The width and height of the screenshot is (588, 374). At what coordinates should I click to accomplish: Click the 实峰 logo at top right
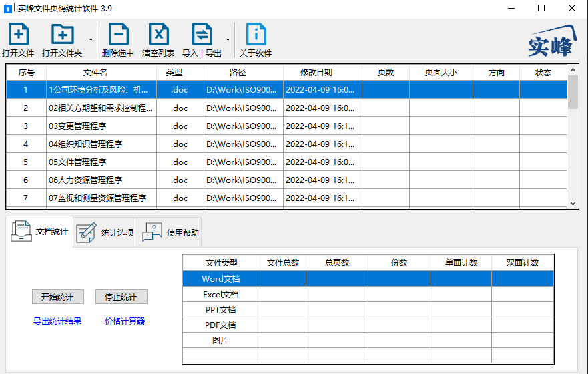[x=552, y=41]
